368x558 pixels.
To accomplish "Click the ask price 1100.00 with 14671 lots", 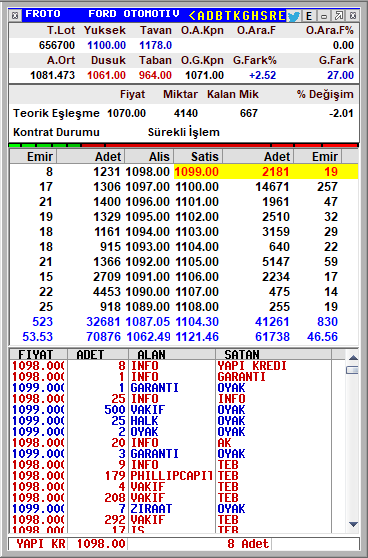I will click(x=196, y=187).
